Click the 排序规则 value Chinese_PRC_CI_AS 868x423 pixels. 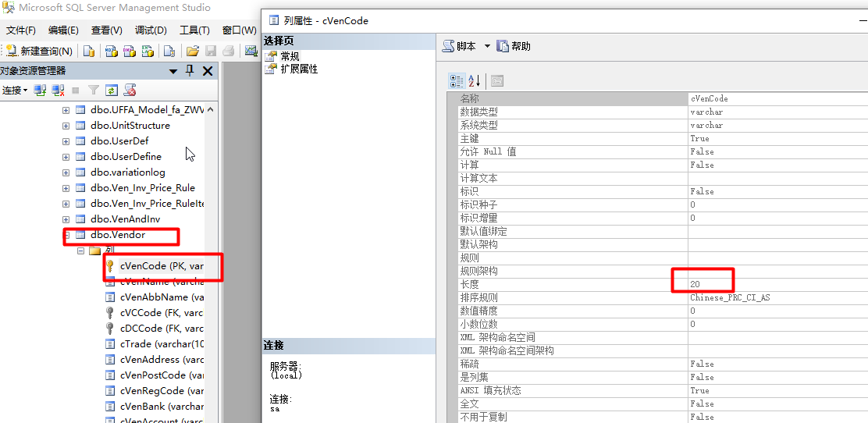click(730, 297)
